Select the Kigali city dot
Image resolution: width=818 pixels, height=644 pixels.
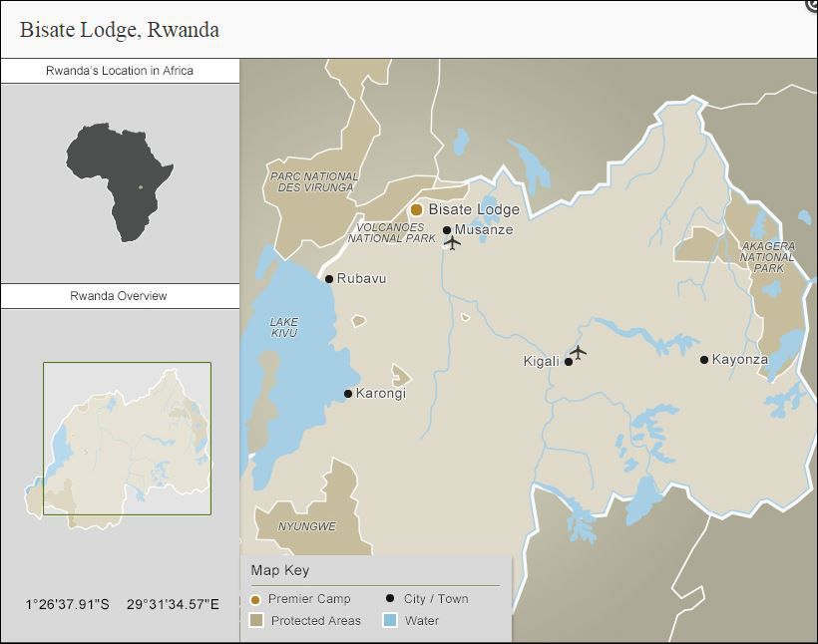(569, 361)
